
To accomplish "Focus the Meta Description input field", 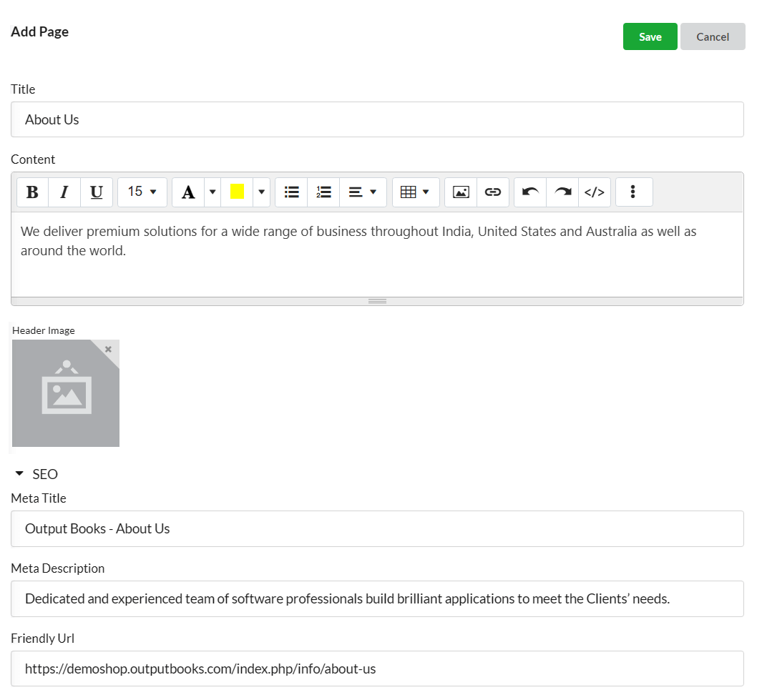I will (x=377, y=599).
